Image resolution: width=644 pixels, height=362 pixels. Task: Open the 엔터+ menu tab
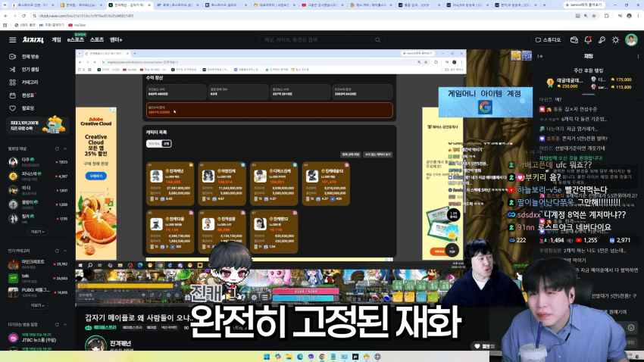coord(116,40)
